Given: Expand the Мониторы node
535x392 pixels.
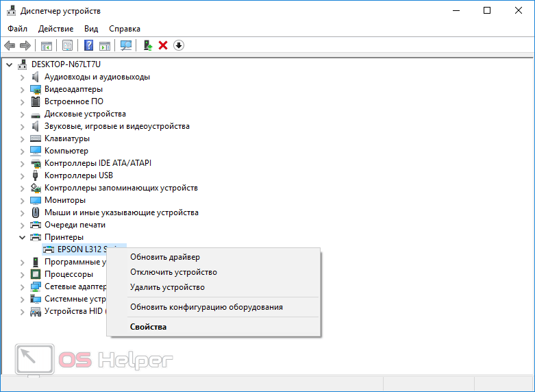Looking at the screenshot, I should pyautogui.click(x=22, y=200).
